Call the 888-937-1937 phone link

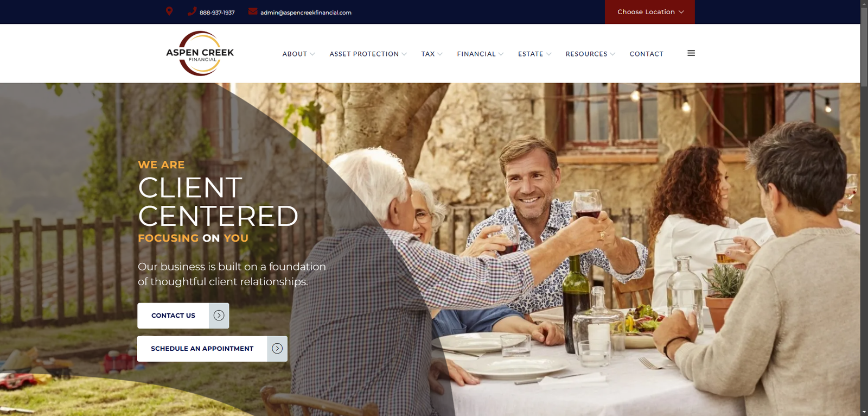pos(217,12)
